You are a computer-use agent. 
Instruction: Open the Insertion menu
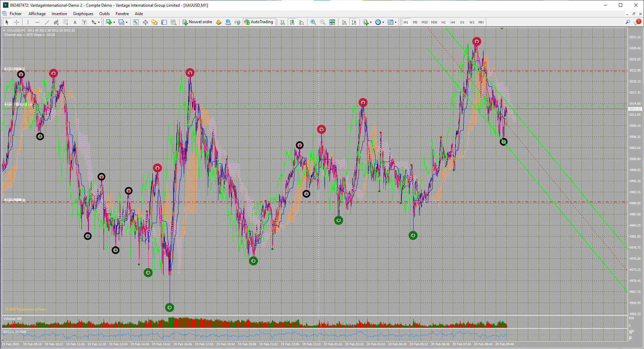click(59, 14)
